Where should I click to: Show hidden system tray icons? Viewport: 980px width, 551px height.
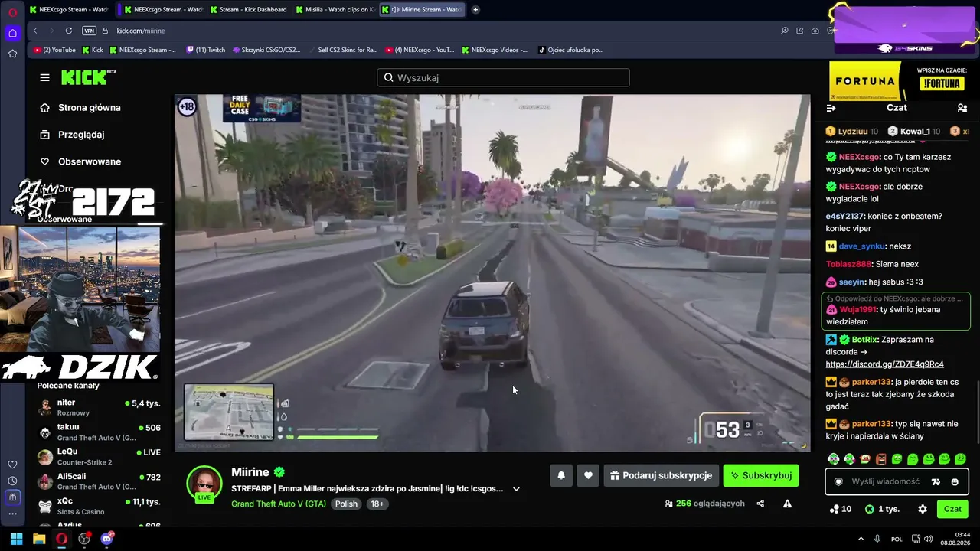(x=861, y=539)
